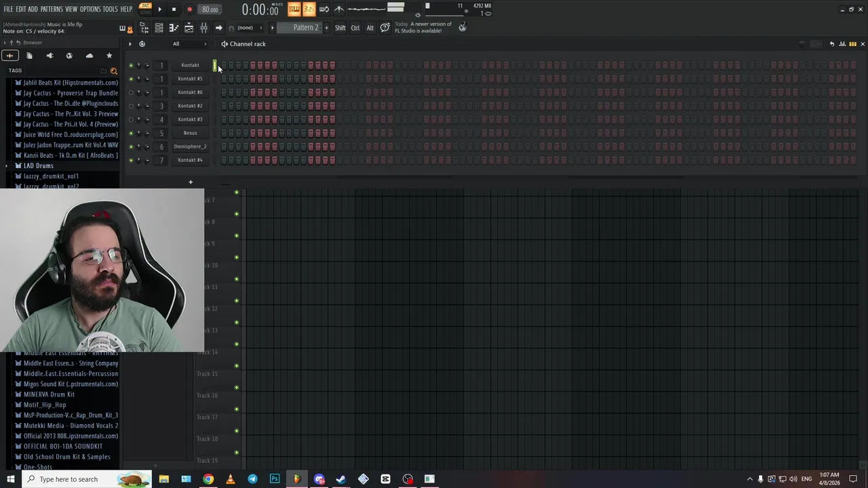The width and height of the screenshot is (868, 488).
Task: Open the Omnisphere_2 channel button
Action: tap(190, 146)
